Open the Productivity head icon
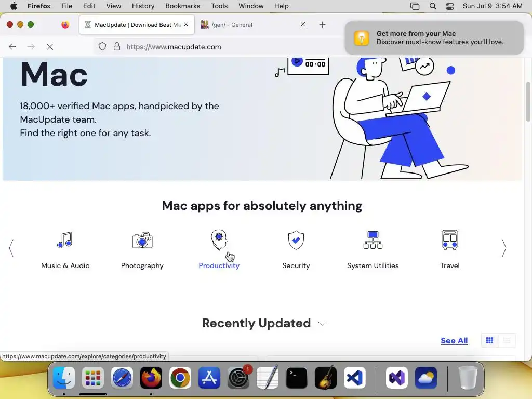Viewport: 532px width, 399px height. coord(219,240)
